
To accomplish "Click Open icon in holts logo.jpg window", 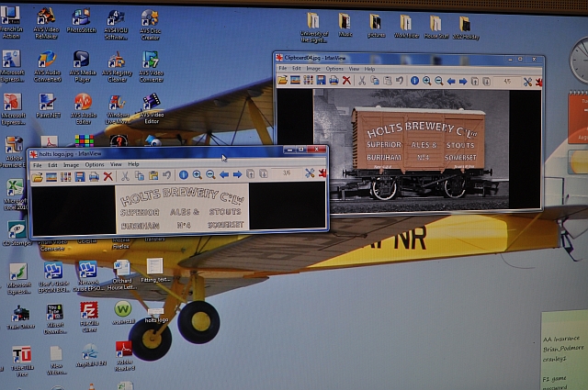I will coord(37,176).
